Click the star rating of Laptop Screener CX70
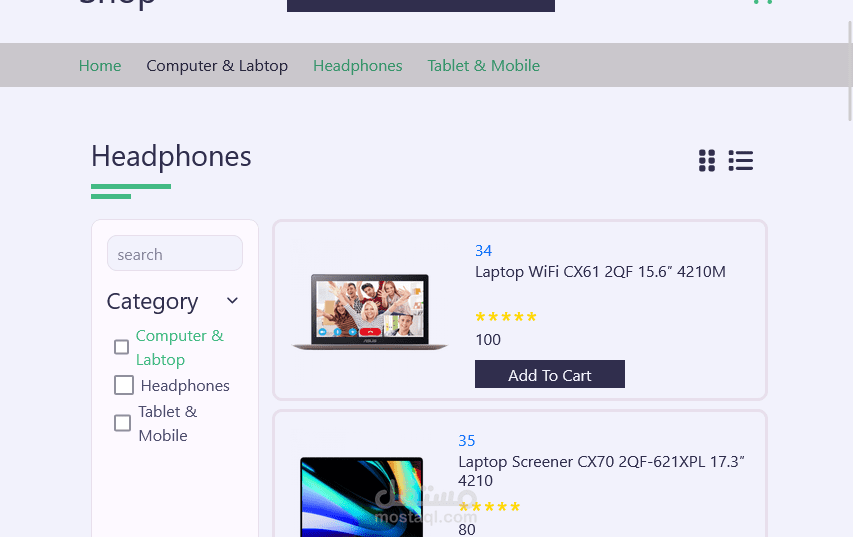 point(489,507)
